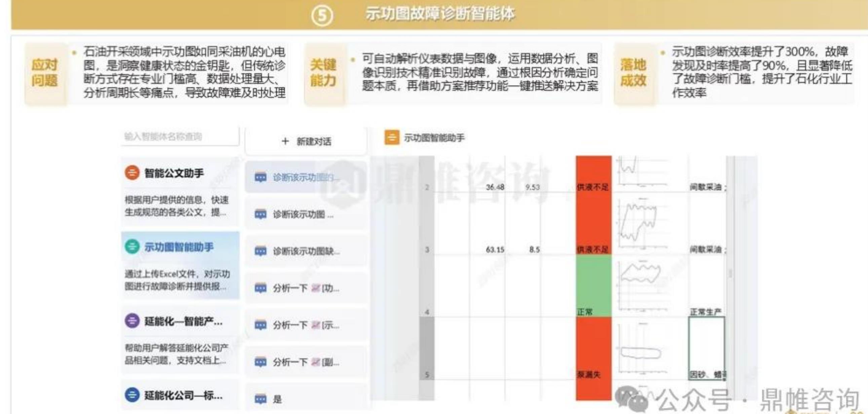
Task: Start a new conversation with 新建对话 button
Action: [x=306, y=141]
